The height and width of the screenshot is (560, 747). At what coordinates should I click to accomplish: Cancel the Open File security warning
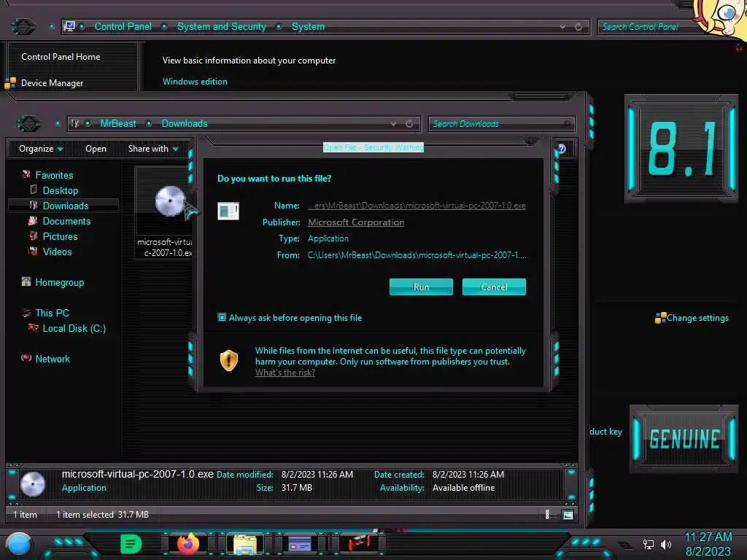[x=494, y=287]
